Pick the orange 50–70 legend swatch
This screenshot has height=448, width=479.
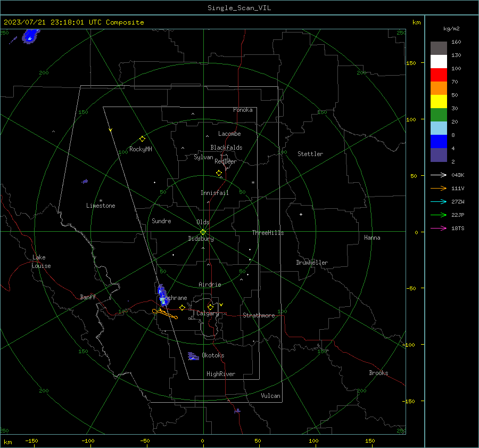[439, 88]
